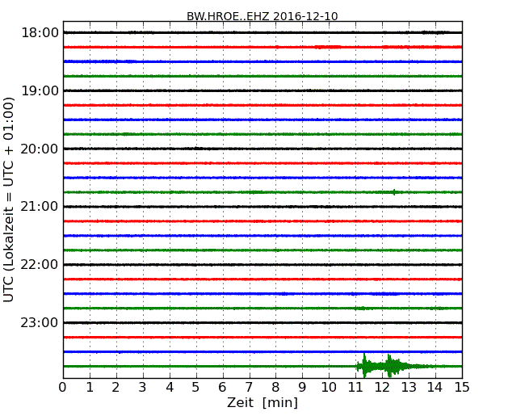Choose x-axis tick label 6

[223, 387]
